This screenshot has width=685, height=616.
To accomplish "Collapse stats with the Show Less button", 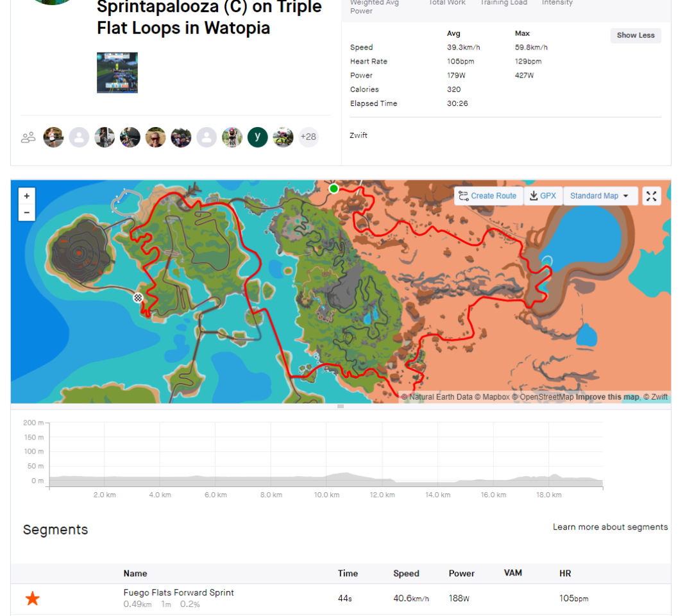I will point(635,35).
